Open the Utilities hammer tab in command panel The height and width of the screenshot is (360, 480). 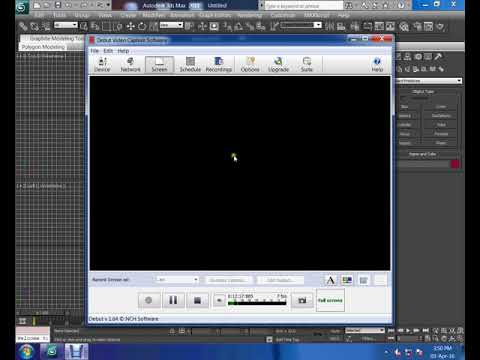pos(438,57)
